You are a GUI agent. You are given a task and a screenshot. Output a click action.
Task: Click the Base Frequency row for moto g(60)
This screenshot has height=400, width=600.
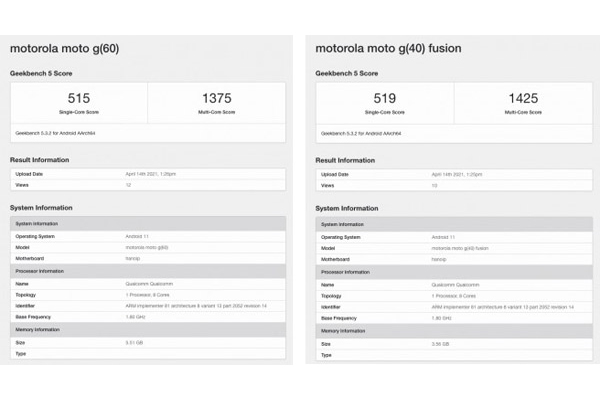click(148, 316)
